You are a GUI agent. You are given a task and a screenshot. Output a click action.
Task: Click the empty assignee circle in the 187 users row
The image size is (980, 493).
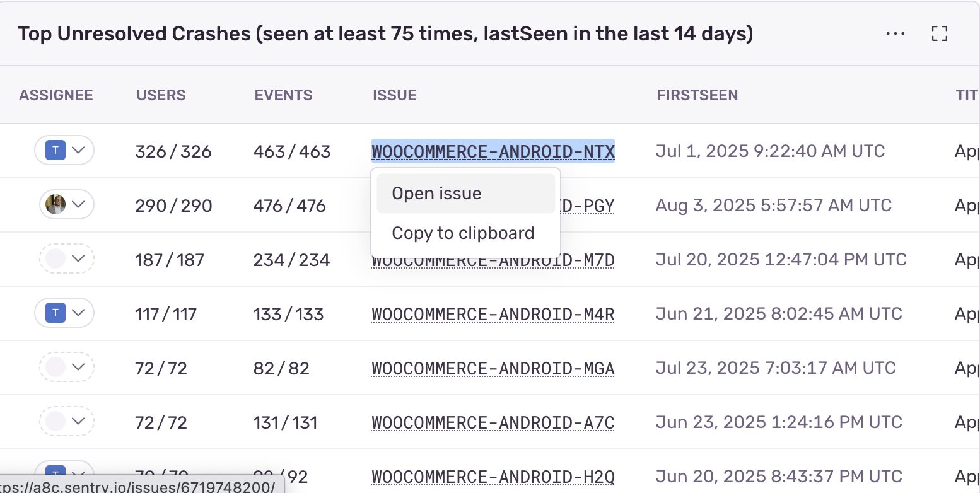point(55,258)
